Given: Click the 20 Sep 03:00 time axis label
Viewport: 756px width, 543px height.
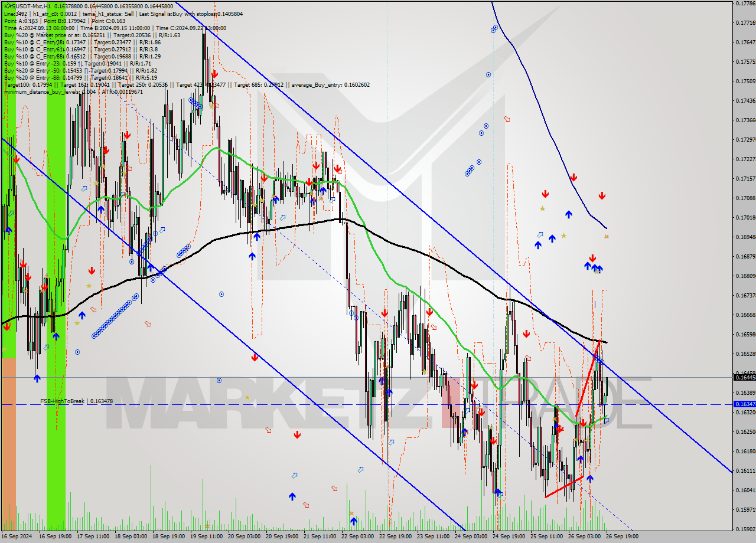Looking at the screenshot, I should click(x=244, y=537).
